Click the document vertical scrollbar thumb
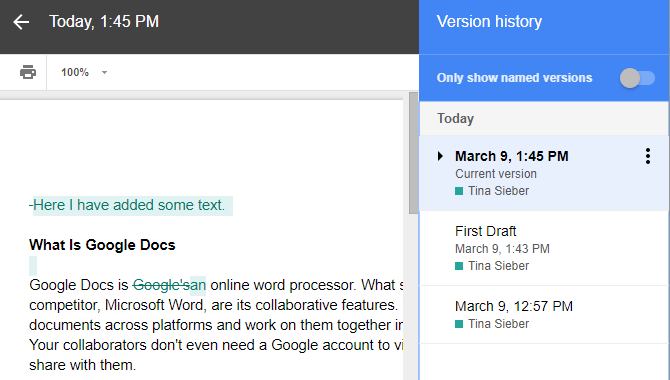The width and height of the screenshot is (670, 380). (x=413, y=153)
